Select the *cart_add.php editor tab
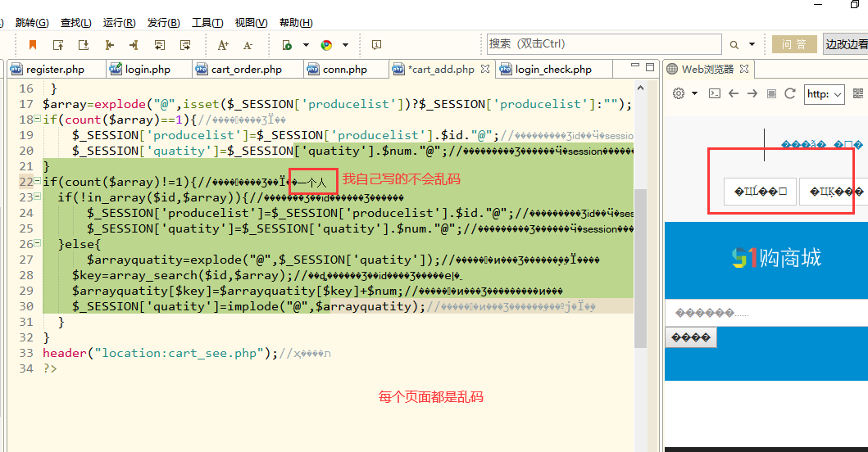Image resolution: width=868 pixels, height=452 pixels. coord(441,69)
